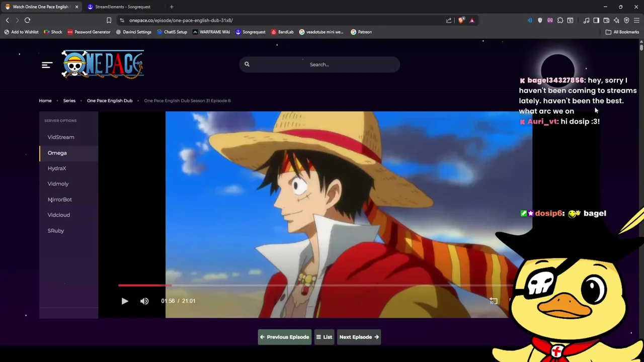Toggle the browser sidebar panel
644x362 pixels.
(x=596, y=20)
